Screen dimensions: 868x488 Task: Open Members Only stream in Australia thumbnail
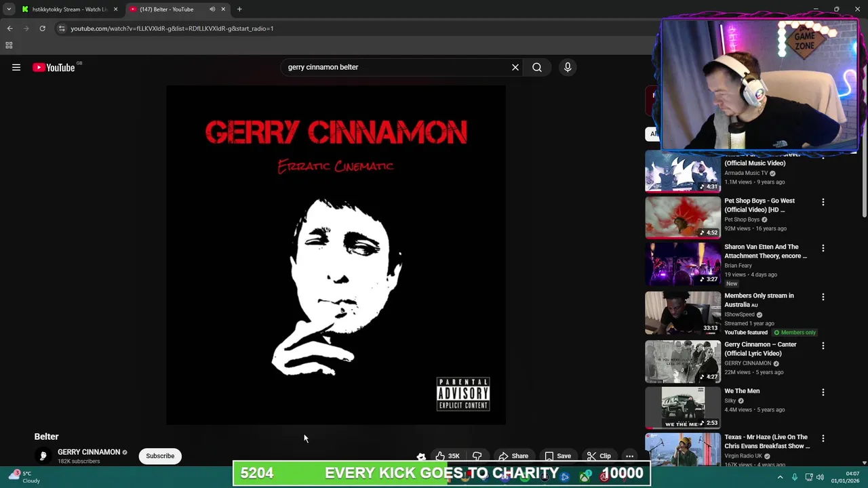(683, 313)
